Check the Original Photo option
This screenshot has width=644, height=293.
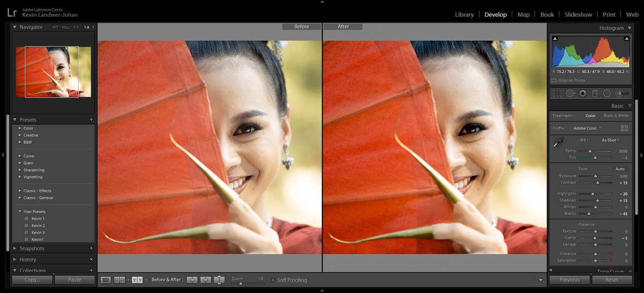(x=553, y=80)
